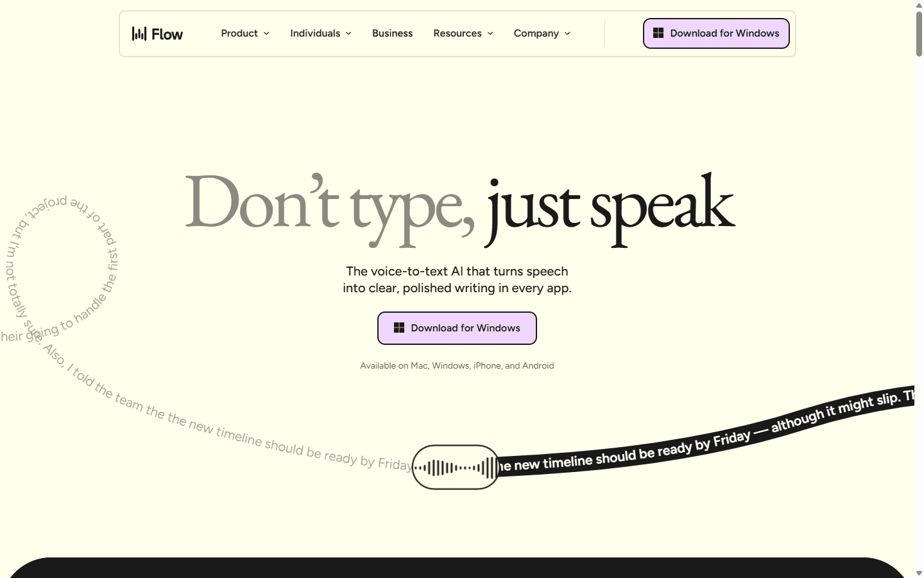Click the scrollbar up arrow
Viewport: 924px width, 578px height.
919,4
